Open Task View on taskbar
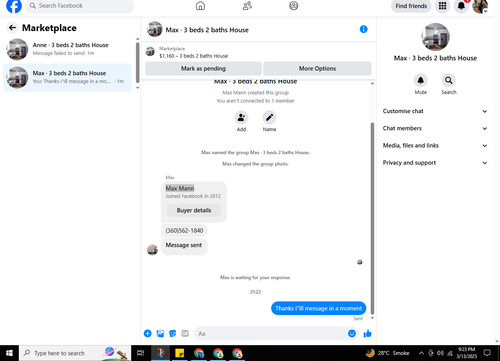Image resolution: width=500 pixels, height=361 pixels. coord(141,353)
